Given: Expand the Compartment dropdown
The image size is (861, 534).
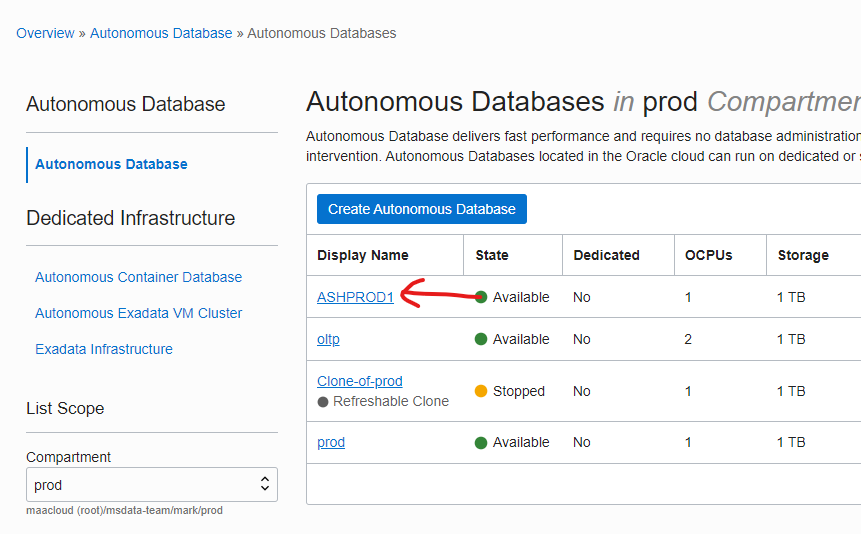Looking at the screenshot, I should (x=152, y=485).
